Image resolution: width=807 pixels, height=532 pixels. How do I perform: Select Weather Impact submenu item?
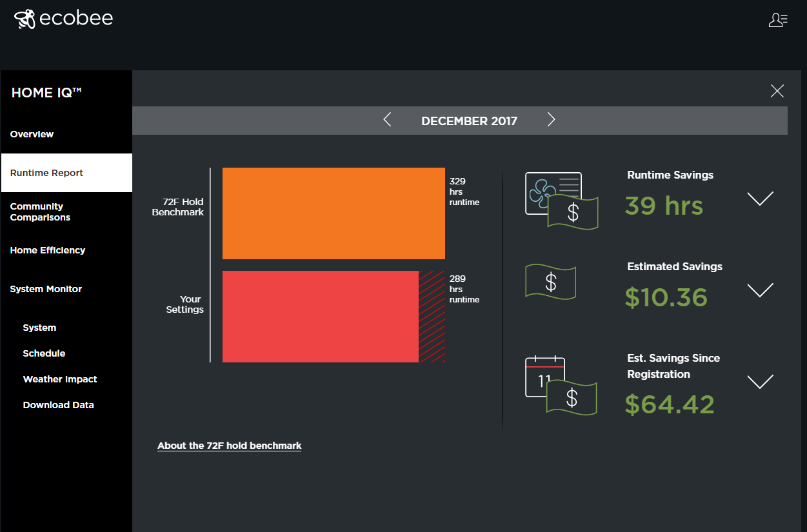click(60, 379)
